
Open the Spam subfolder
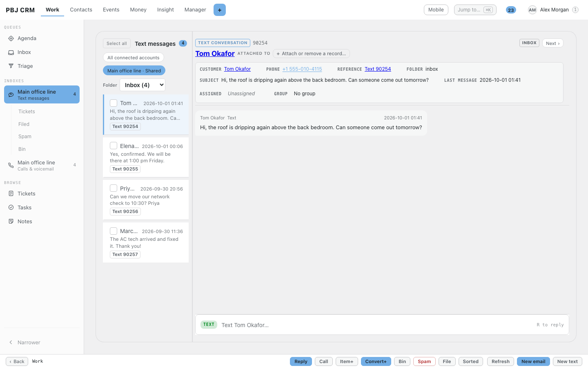point(25,137)
